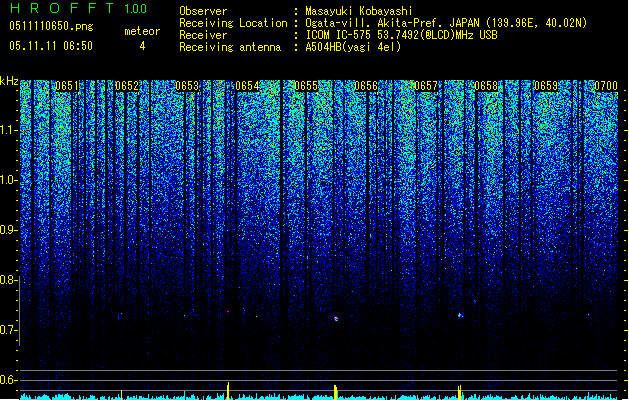Click the 0652 time marker
Image resolution: width=629 pixels, height=400 pixels.
pos(127,86)
